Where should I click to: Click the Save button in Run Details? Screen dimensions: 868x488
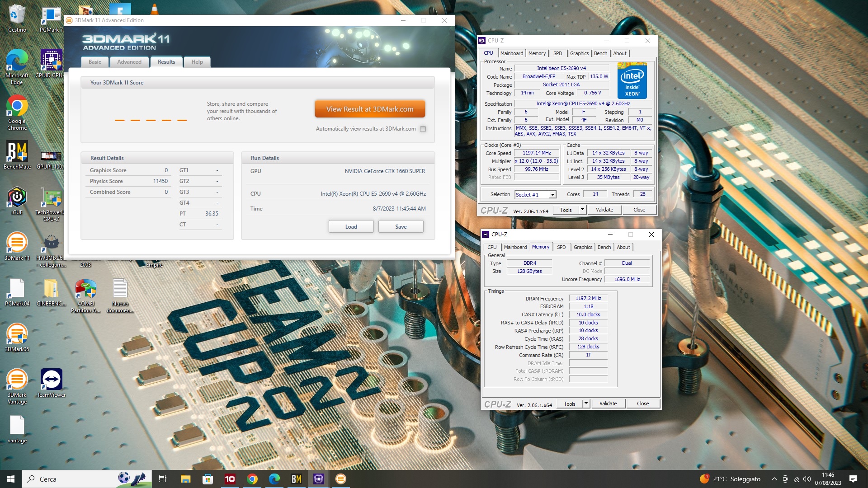401,226
